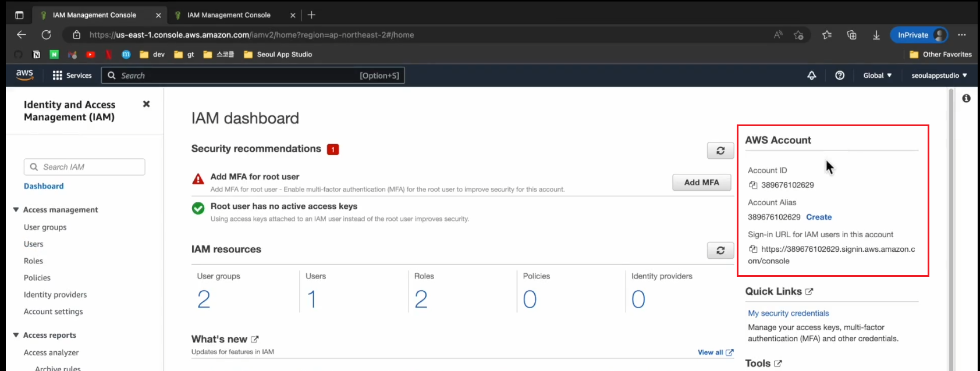This screenshot has width=980, height=371.
Task: Click the Add MFA button
Action: pos(702,182)
